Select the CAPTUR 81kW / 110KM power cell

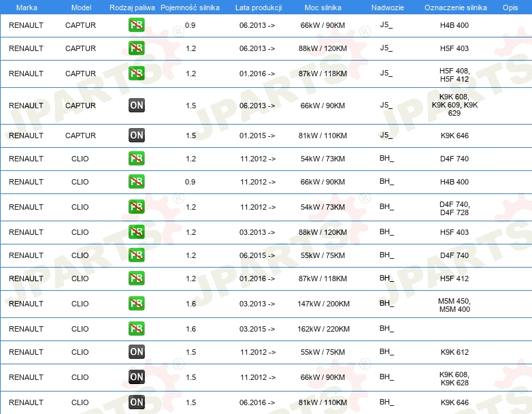pyautogui.click(x=322, y=136)
